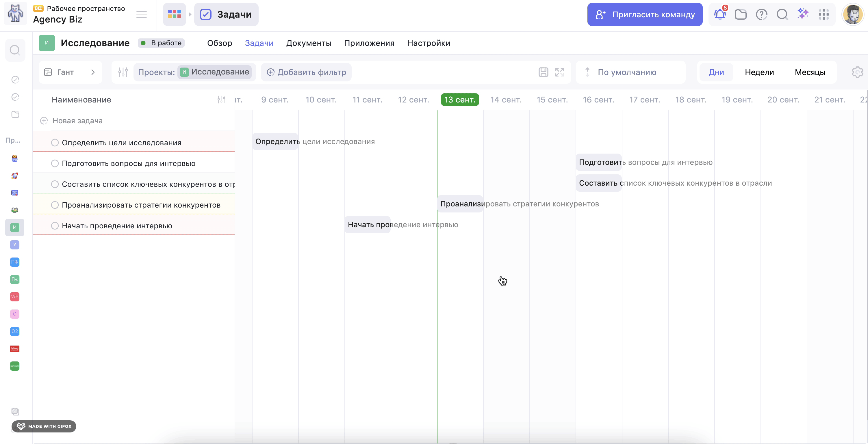The height and width of the screenshot is (444, 868).
Task: Switch timeline scale to Месяцы
Action: [810, 72]
